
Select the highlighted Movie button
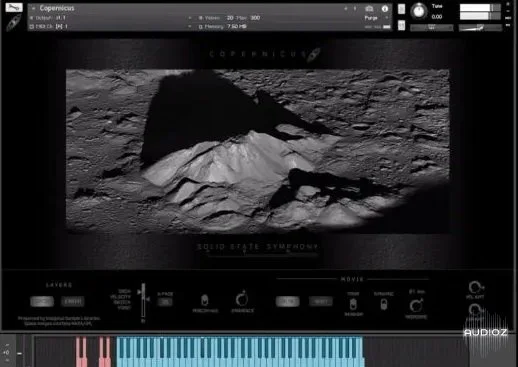(288, 301)
